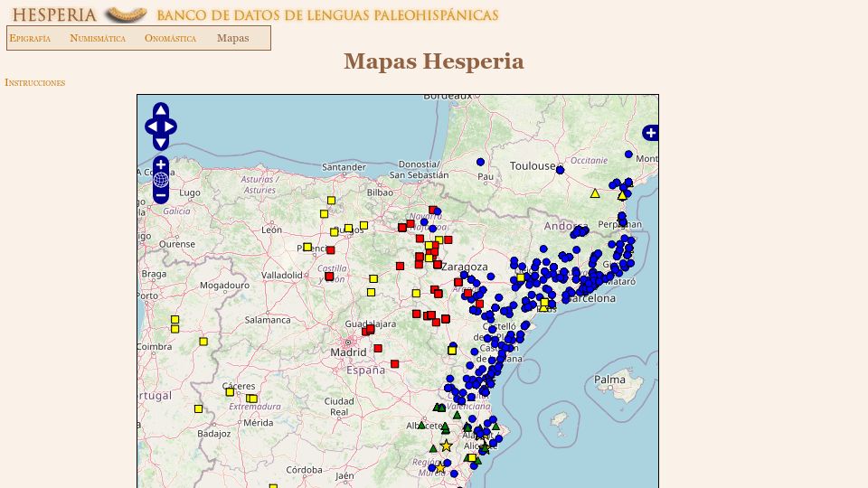Viewport: 868px width, 488px height.
Task: Select the yellow square marker at Palencia
Action: click(307, 247)
